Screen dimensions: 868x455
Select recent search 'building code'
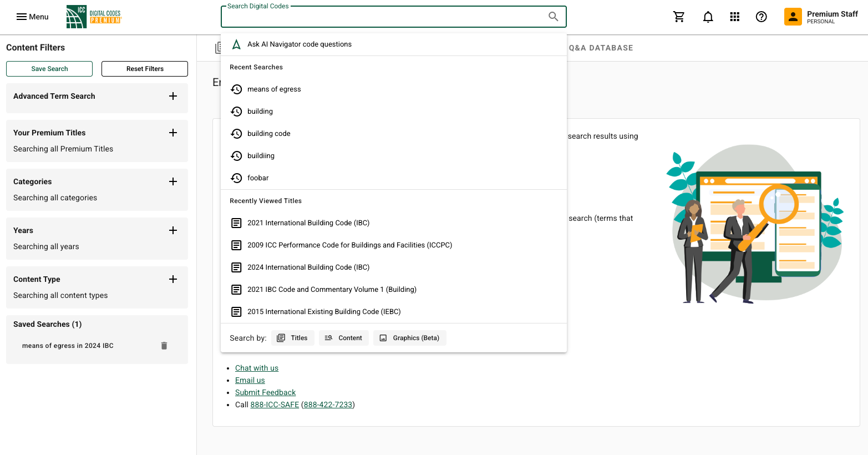pyautogui.click(x=394, y=134)
